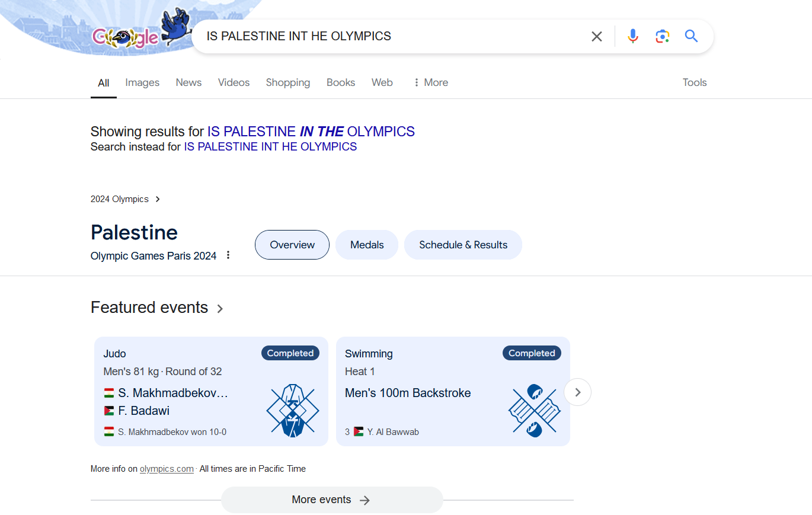Screen dimensions: 812x515
Task: Click the blue magnifier search icon
Action: (691, 36)
